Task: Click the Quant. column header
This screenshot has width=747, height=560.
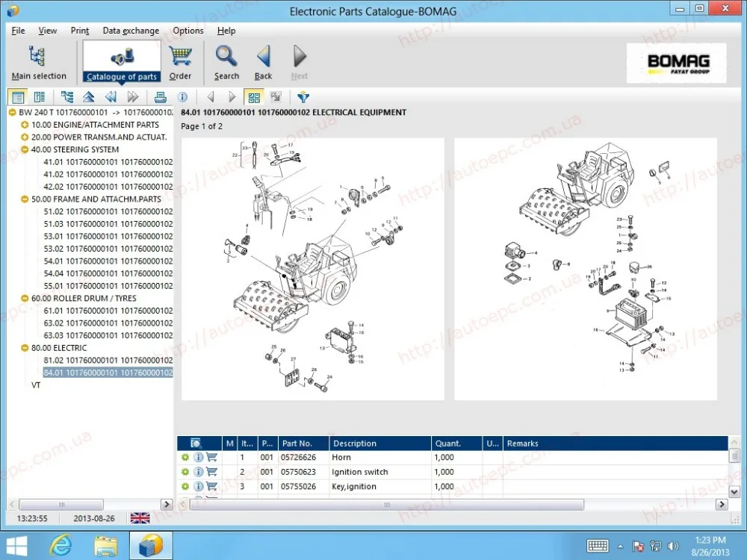Action: [457, 444]
